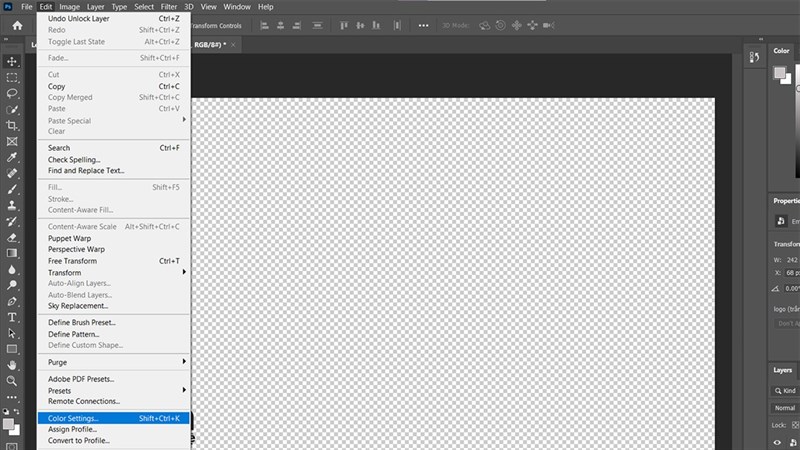Click the Zoom tool magnifier

click(13, 381)
